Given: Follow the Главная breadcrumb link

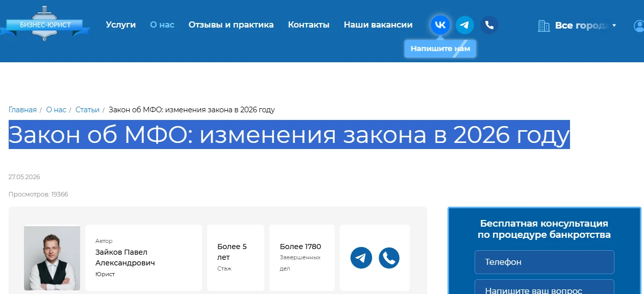Looking at the screenshot, I should click(x=22, y=110).
